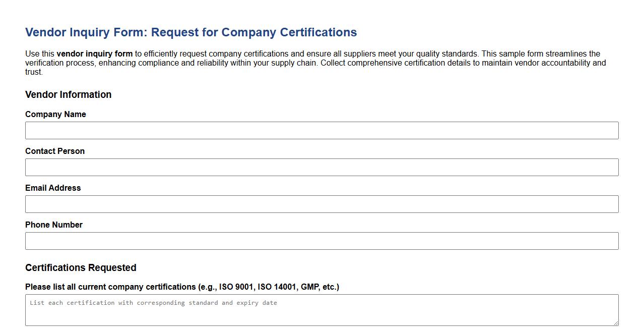This screenshot has width=644, height=328.
Task: Click the Company Name field label
Action: [x=55, y=114]
